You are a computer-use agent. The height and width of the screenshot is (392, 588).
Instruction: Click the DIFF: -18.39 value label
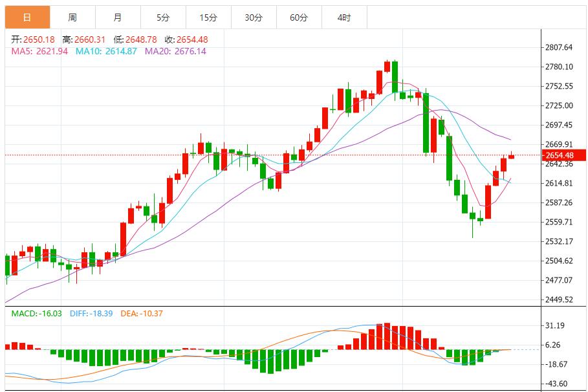[90, 313]
